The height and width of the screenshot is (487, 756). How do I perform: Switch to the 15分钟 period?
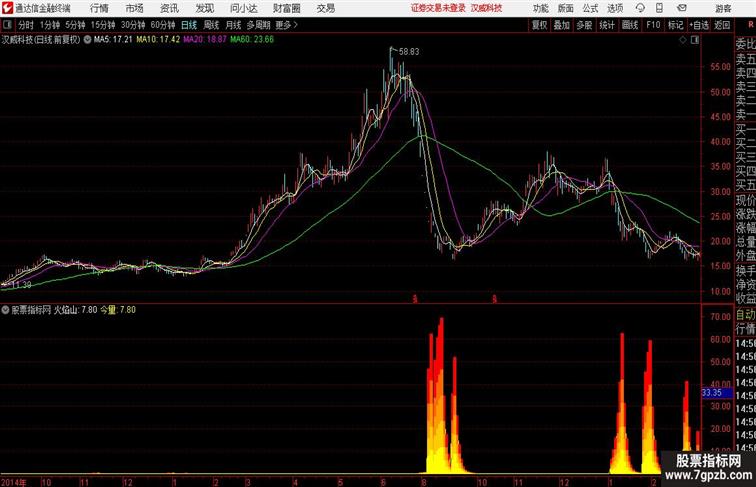click(x=103, y=25)
